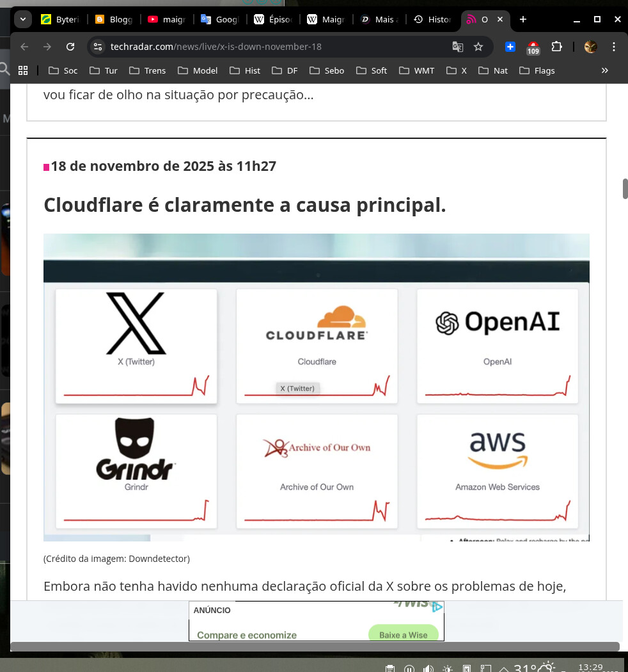628x672 pixels.
Task: Switch to the Wikipedia Épiso tab
Action: point(273,19)
